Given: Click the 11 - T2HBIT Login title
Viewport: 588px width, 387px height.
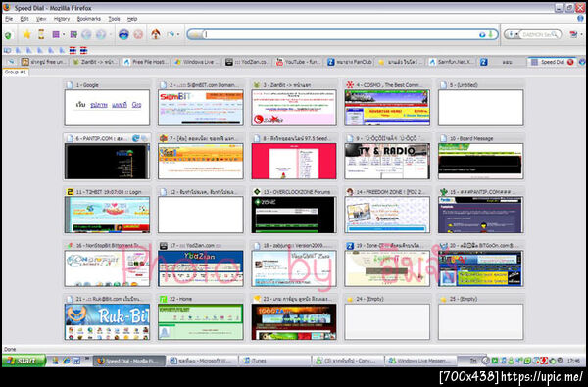Looking at the screenshot, I should pyautogui.click(x=109, y=192).
